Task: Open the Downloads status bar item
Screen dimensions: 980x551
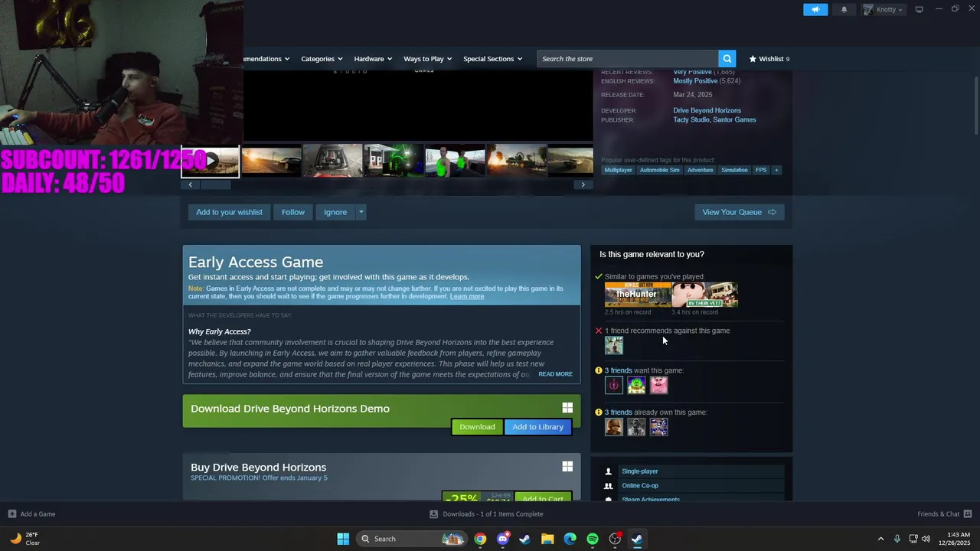Action: pyautogui.click(x=487, y=514)
